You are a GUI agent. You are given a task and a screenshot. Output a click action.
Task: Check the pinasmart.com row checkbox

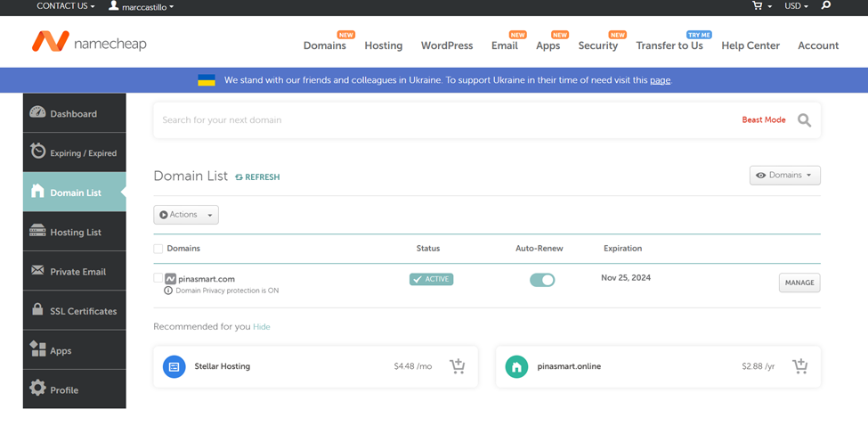158,278
